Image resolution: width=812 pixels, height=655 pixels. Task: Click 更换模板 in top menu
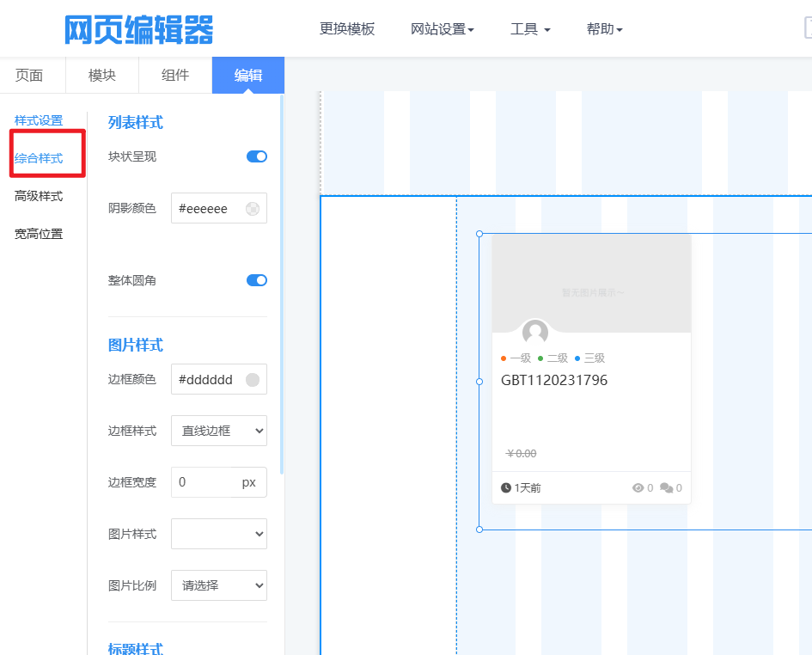click(x=347, y=29)
